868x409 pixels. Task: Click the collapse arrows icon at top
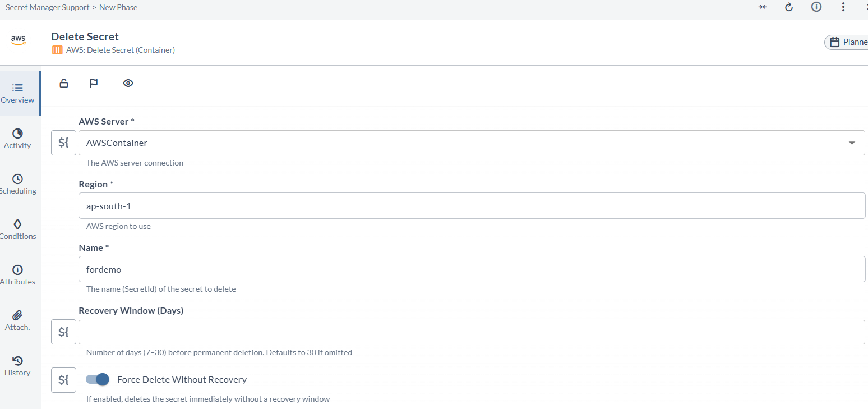click(x=763, y=7)
